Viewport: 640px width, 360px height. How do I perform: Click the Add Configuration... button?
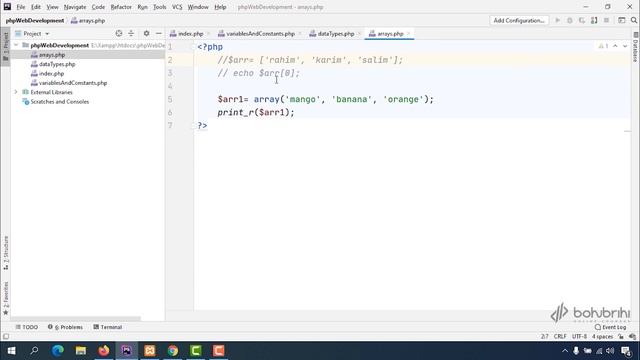[519, 20]
